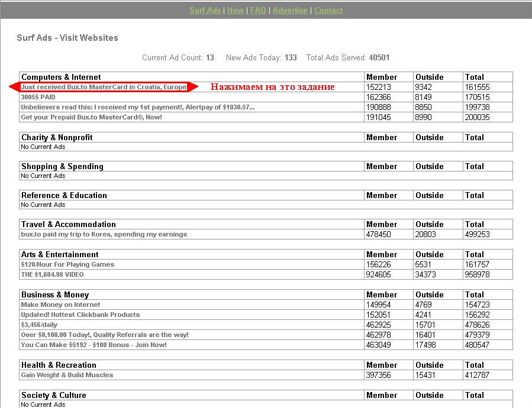Click total 199738 in Unbelievers row
This screenshot has width=532, height=408.
[478, 107]
